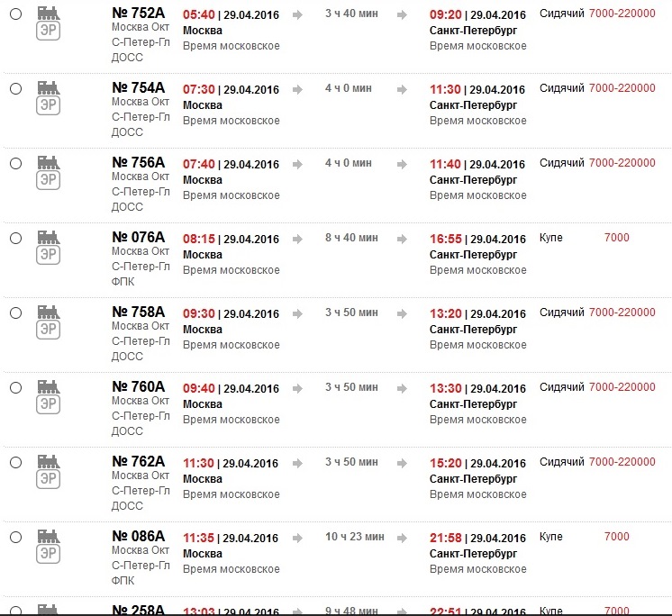The height and width of the screenshot is (616, 672).
Task: Open train number 752А details
Action: [138, 14]
